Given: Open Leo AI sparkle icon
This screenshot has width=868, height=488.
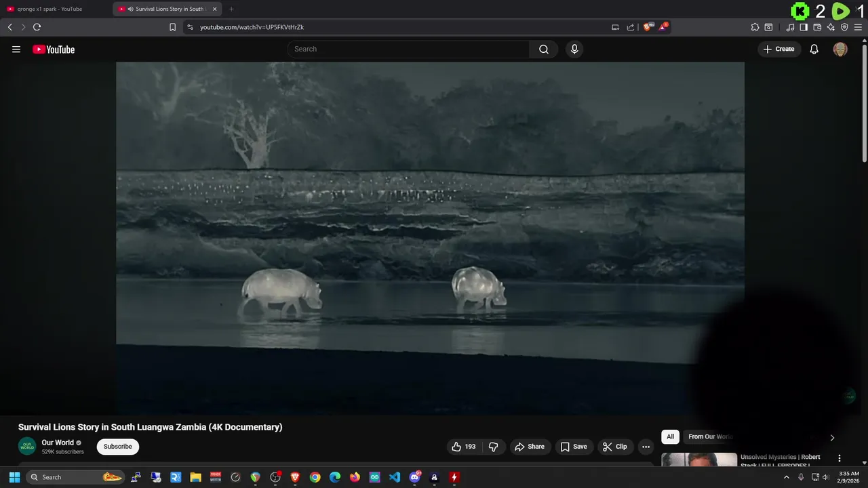Looking at the screenshot, I should pyautogui.click(x=831, y=27).
